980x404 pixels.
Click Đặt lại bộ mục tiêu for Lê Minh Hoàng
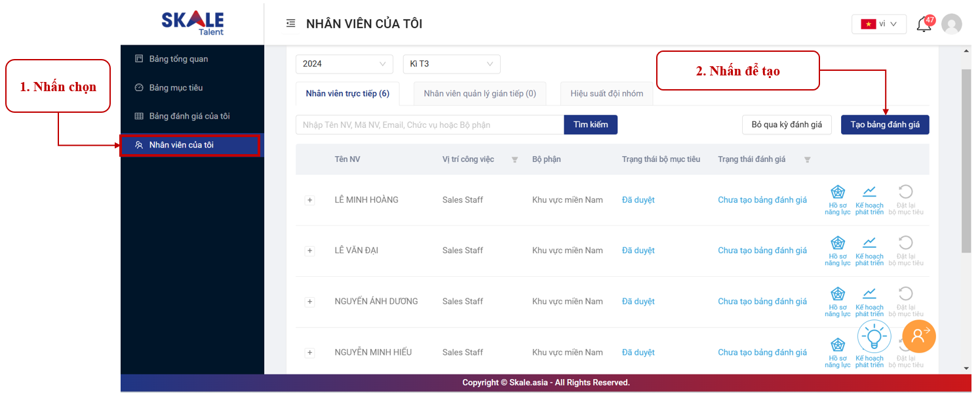pos(905,199)
